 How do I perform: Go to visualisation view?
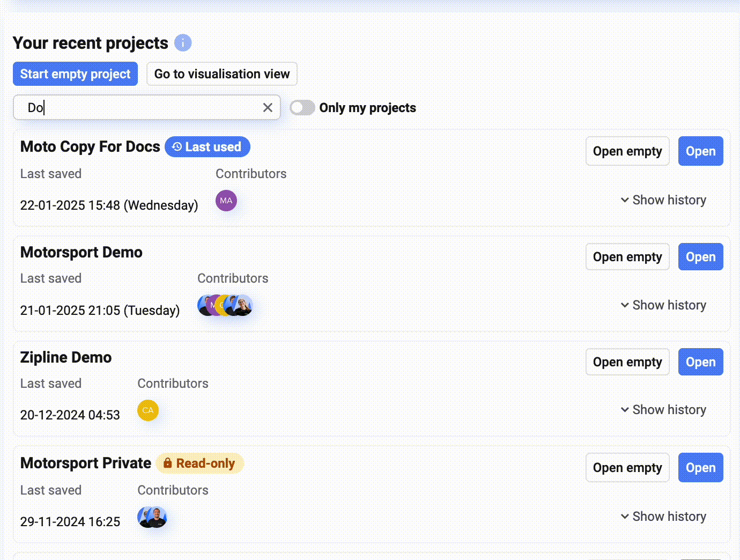coord(222,74)
